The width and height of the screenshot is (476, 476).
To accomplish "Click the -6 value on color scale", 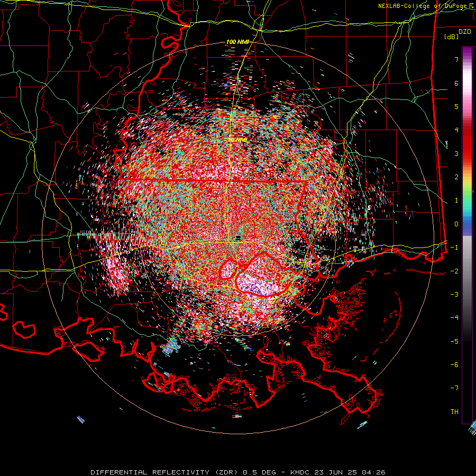I will click(x=454, y=365).
